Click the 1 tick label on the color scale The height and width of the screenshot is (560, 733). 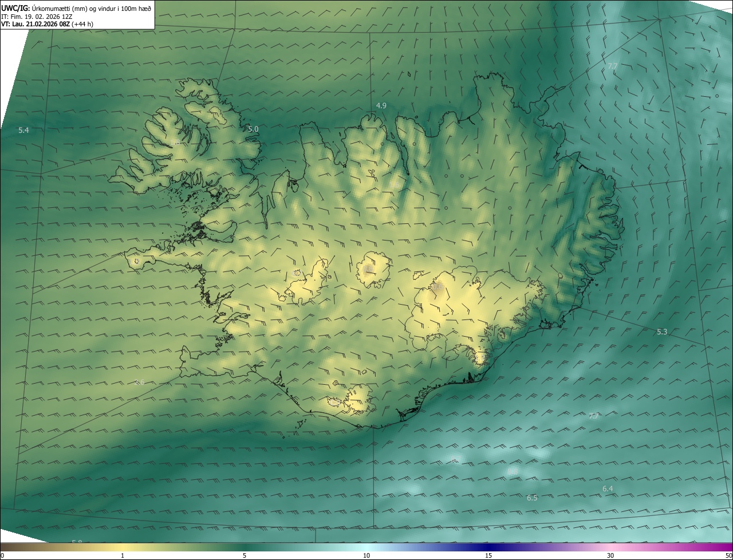(x=123, y=556)
